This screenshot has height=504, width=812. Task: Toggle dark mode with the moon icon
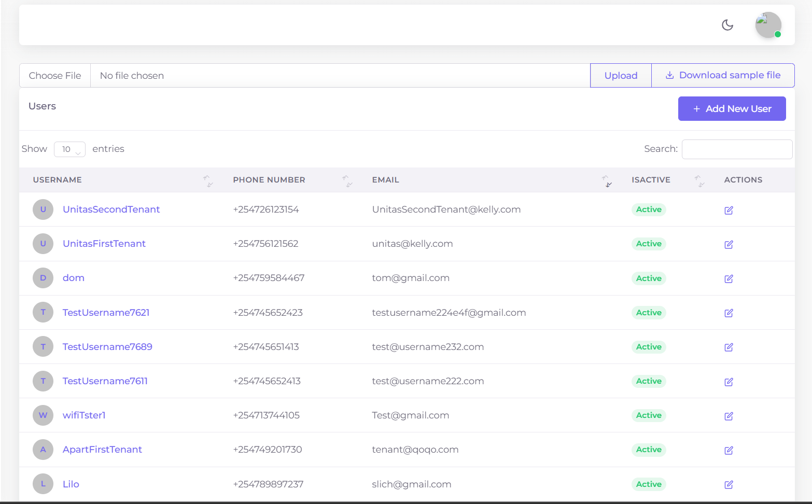(727, 25)
